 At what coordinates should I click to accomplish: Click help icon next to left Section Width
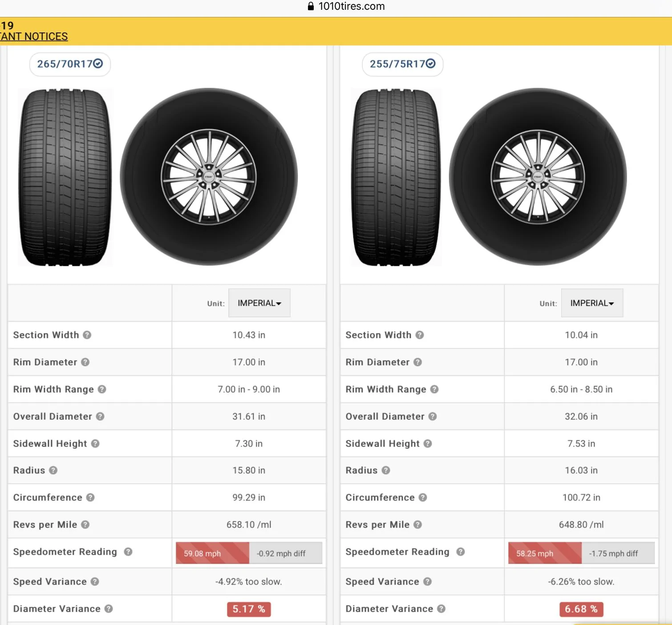[x=87, y=335]
